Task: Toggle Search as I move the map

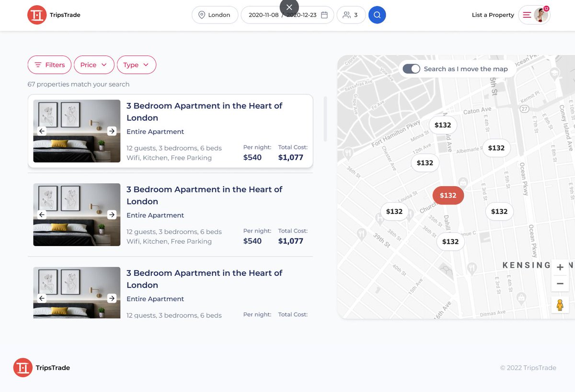Action: (x=411, y=69)
